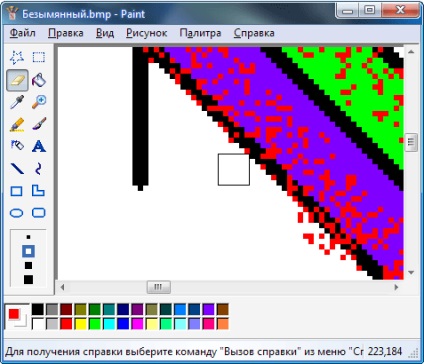424x364 pixels.
Task: Activate the Magnifier zoom tool
Action: click(39, 102)
